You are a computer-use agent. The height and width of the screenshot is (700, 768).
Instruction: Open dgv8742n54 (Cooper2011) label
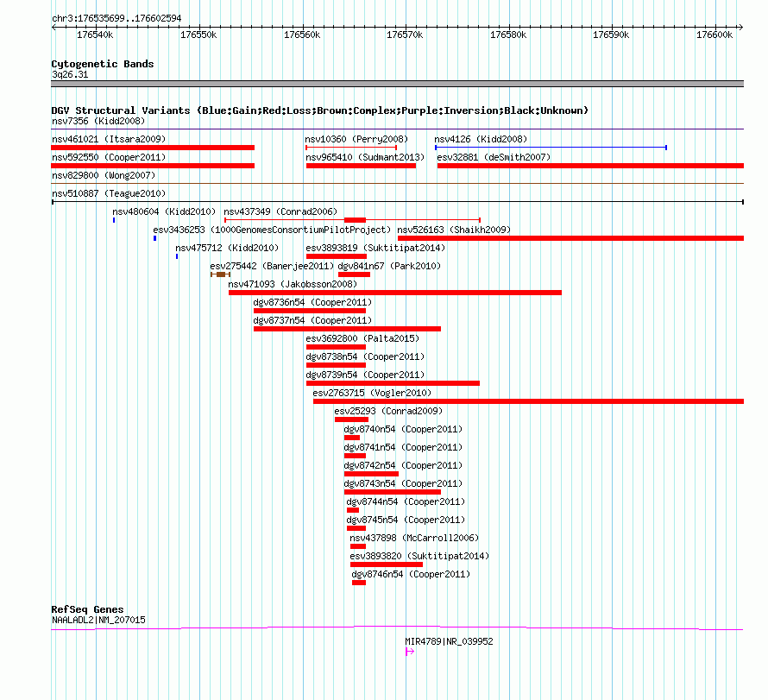pos(403,465)
